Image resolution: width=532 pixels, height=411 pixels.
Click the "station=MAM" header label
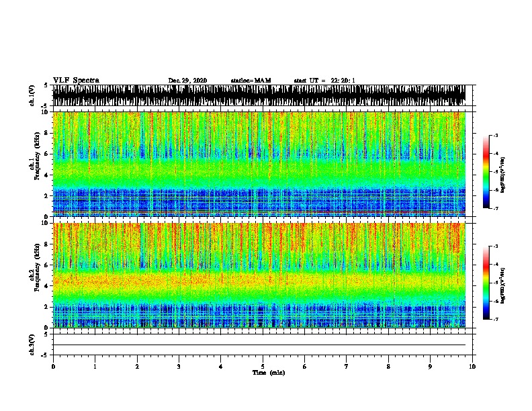tap(251, 81)
